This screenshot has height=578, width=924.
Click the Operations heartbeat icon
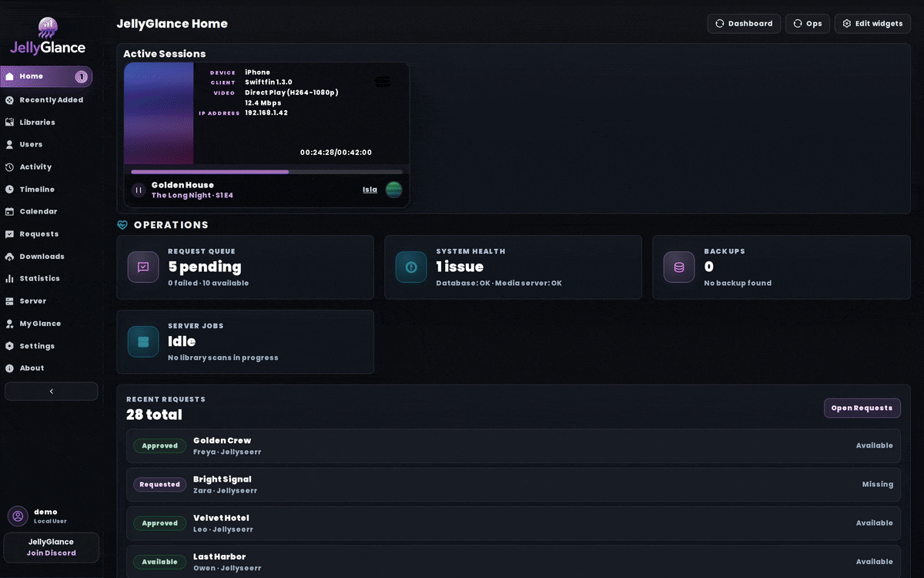(x=122, y=225)
